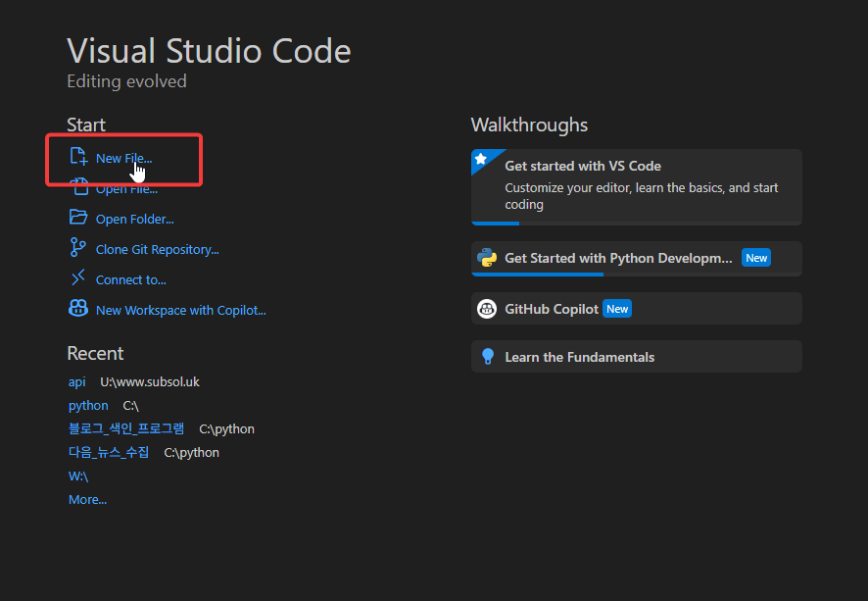Click the Python logo icon in walkthroughs
Image resolution: width=868 pixels, height=601 pixels.
487,258
